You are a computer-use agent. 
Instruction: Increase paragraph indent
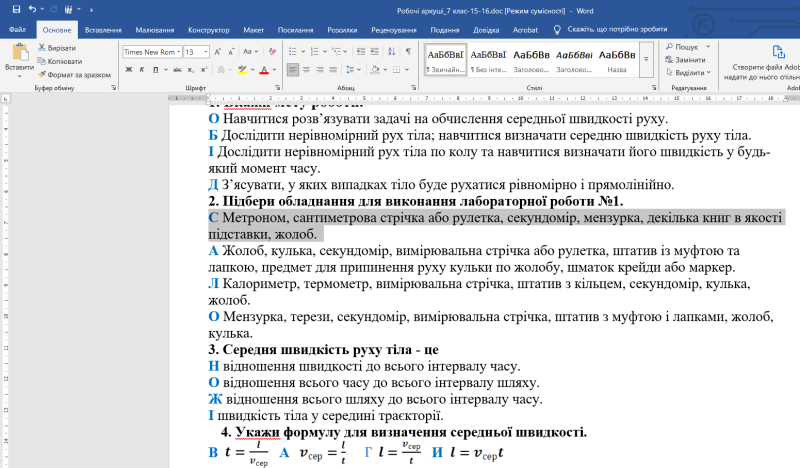[374, 52]
